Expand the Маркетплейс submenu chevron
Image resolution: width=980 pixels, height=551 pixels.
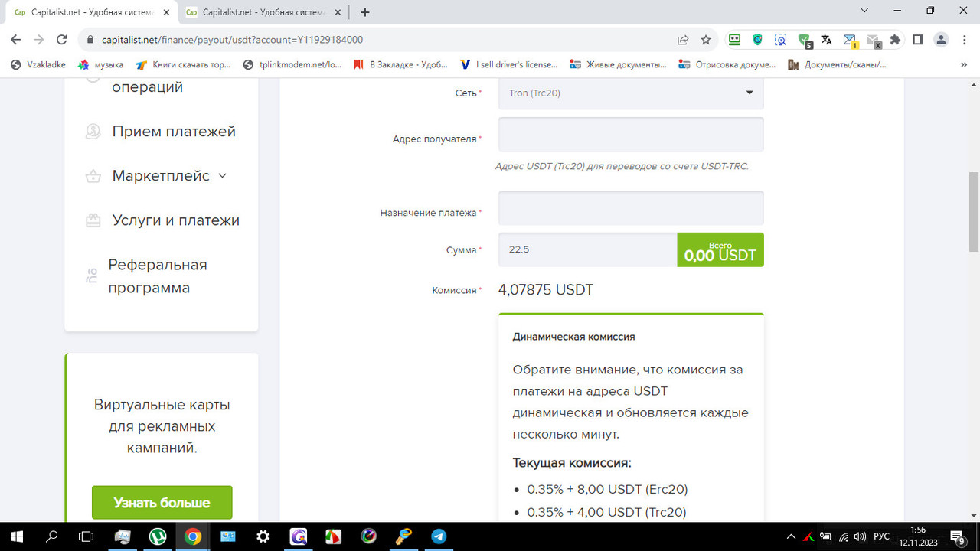[x=223, y=176]
